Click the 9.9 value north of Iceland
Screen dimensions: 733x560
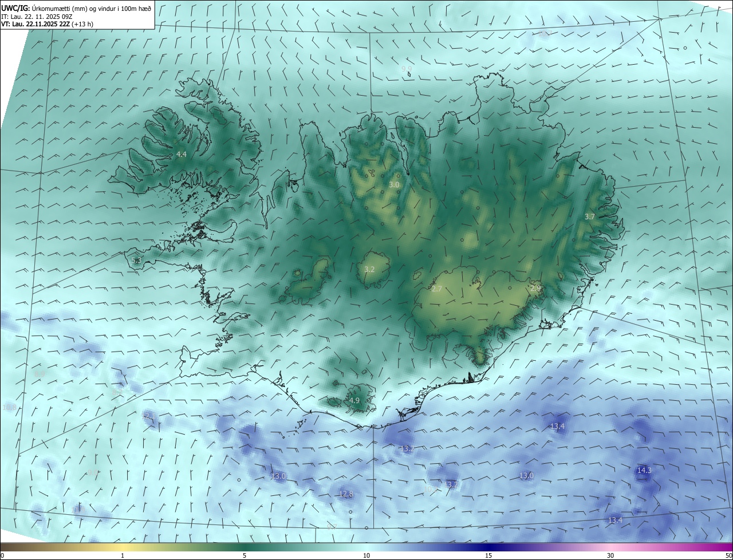coord(407,69)
